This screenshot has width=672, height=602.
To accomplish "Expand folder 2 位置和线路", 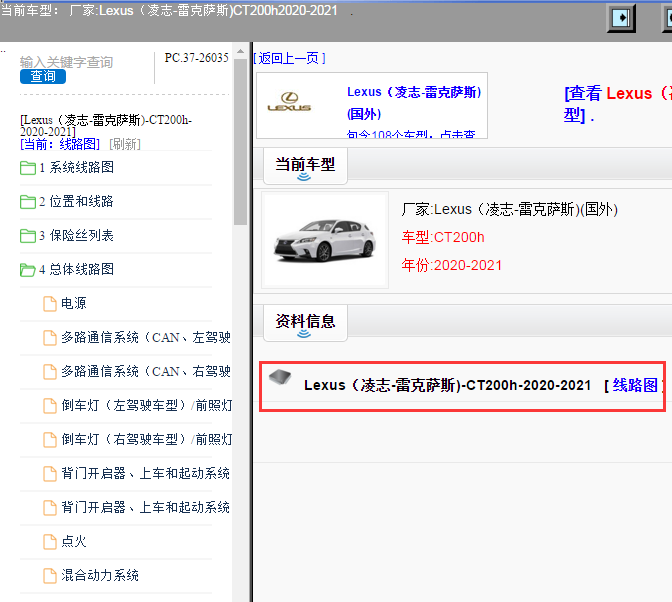I will pyautogui.click(x=28, y=201).
